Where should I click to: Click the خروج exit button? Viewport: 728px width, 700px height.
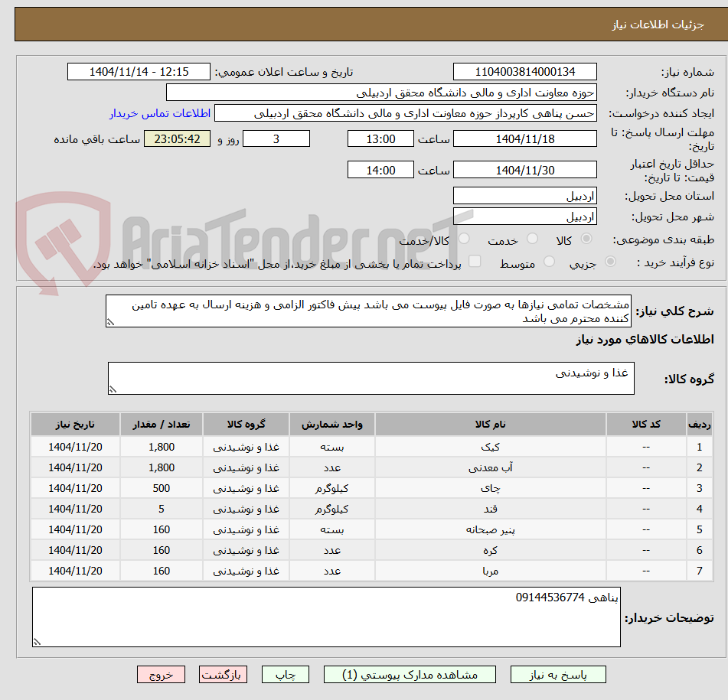[x=161, y=675]
